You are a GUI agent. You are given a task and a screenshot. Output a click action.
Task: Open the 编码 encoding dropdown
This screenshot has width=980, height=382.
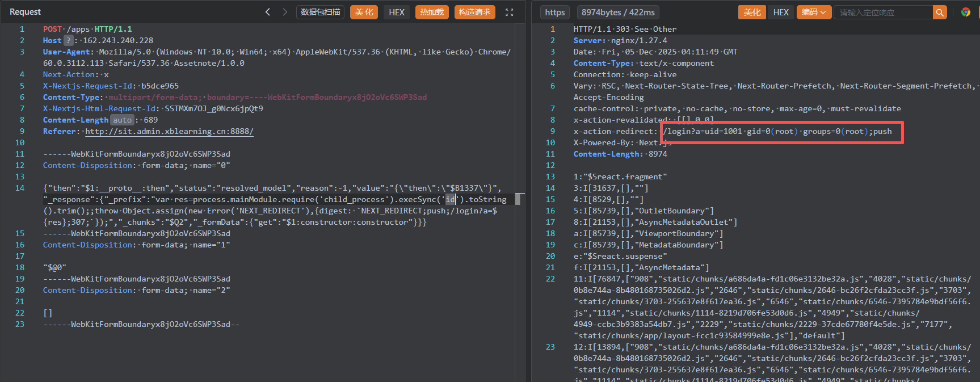(x=814, y=12)
